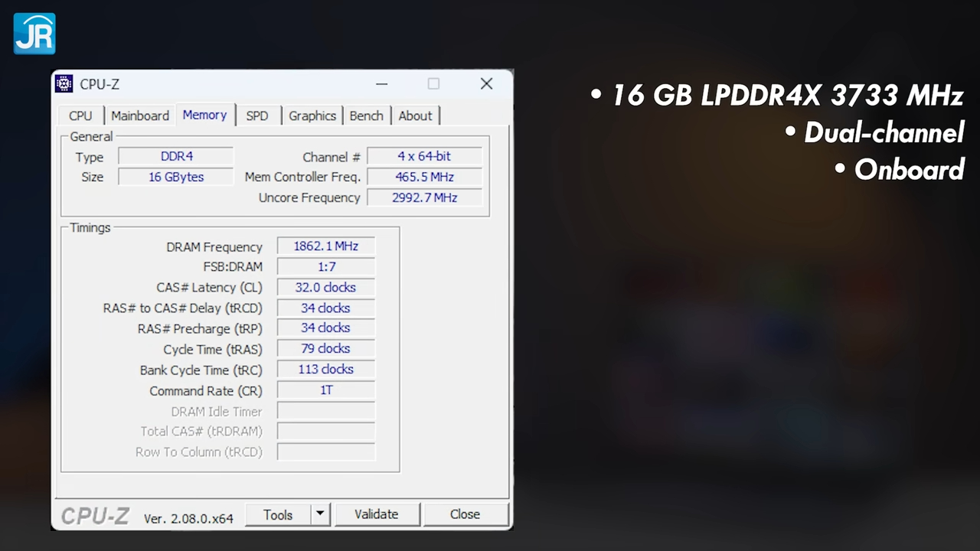Screen dimensions: 980x551
Task: Select the DDR4 Type field
Action: 176,156
